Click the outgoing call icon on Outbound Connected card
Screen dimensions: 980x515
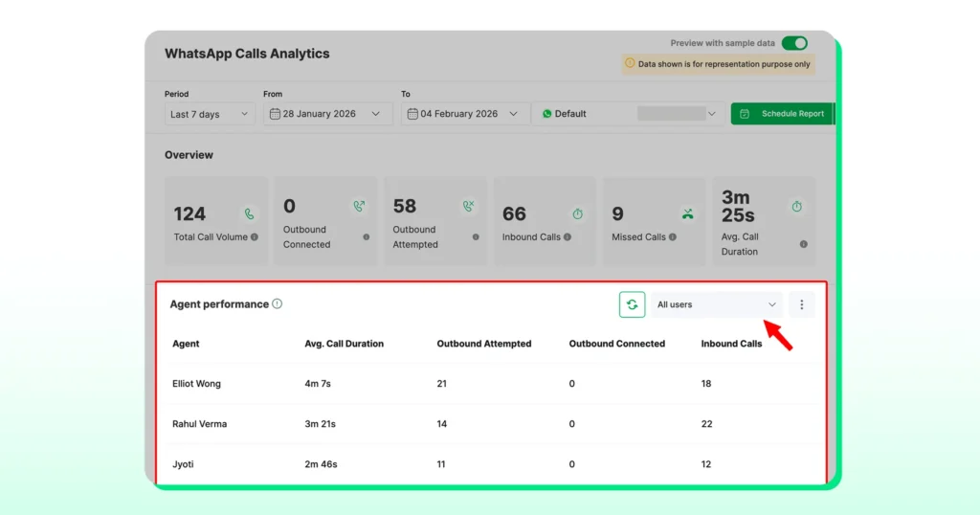359,206
